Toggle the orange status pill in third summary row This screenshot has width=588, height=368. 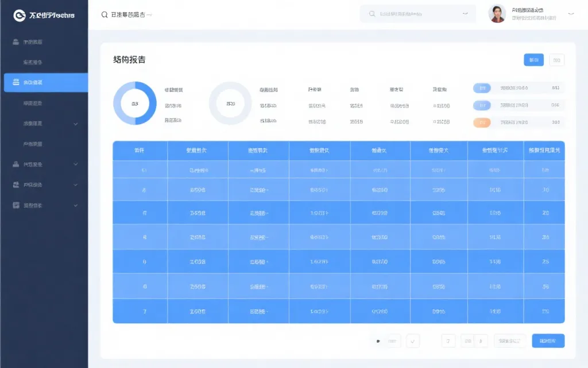pyautogui.click(x=482, y=122)
